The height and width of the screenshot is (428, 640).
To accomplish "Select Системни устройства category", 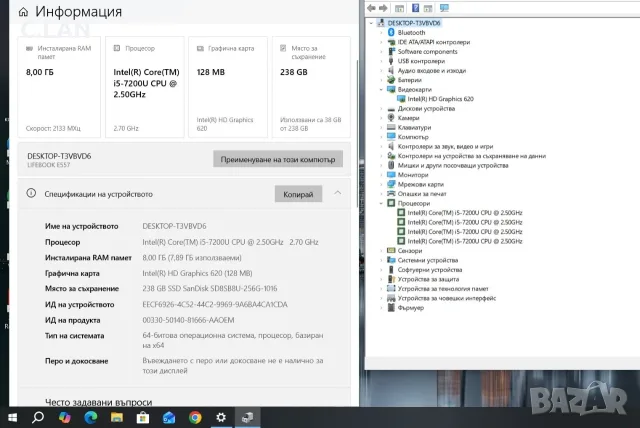I will point(428,260).
